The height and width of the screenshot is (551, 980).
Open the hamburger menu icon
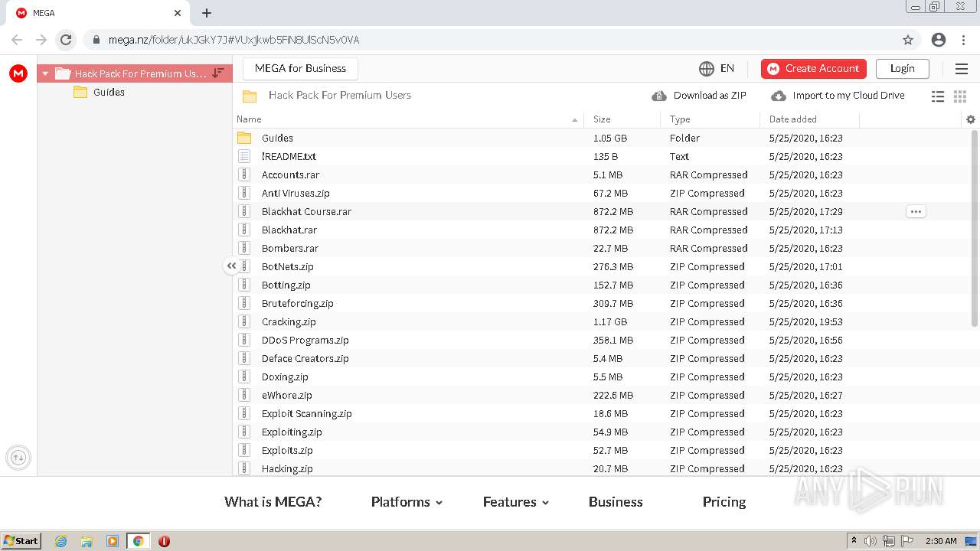pyautogui.click(x=962, y=69)
